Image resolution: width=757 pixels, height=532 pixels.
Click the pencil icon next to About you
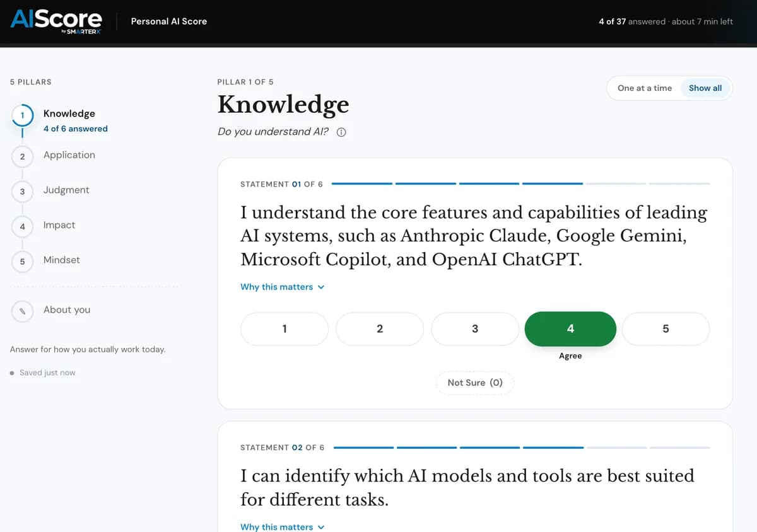tap(22, 310)
